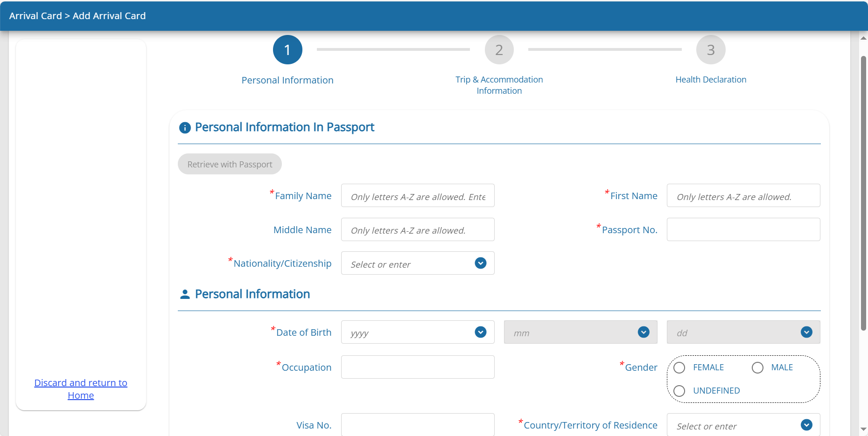
Task: Click step 2 circle in progress tracker
Action: (499, 50)
